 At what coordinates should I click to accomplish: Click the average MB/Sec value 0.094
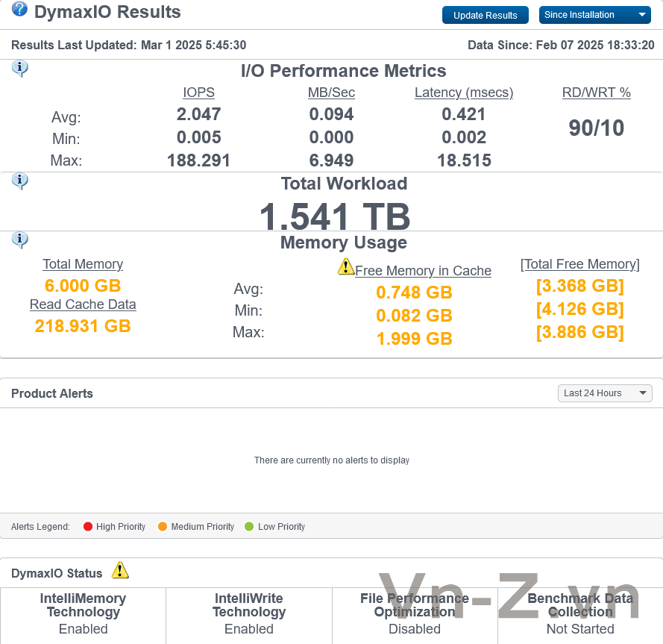[331, 114]
